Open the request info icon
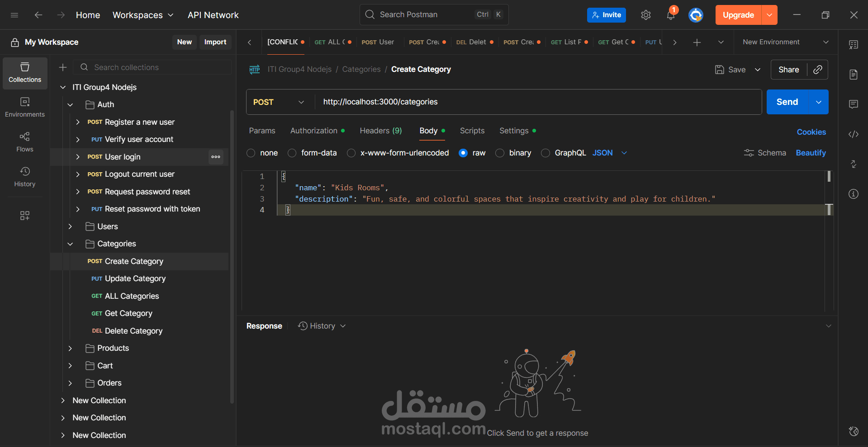Viewport: 868px width, 447px height. 854,194
